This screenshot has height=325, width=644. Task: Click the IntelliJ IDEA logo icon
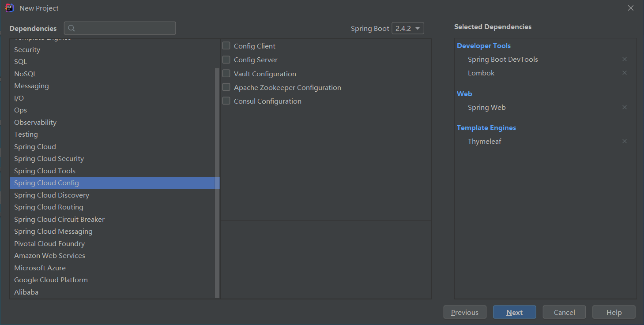tap(10, 8)
